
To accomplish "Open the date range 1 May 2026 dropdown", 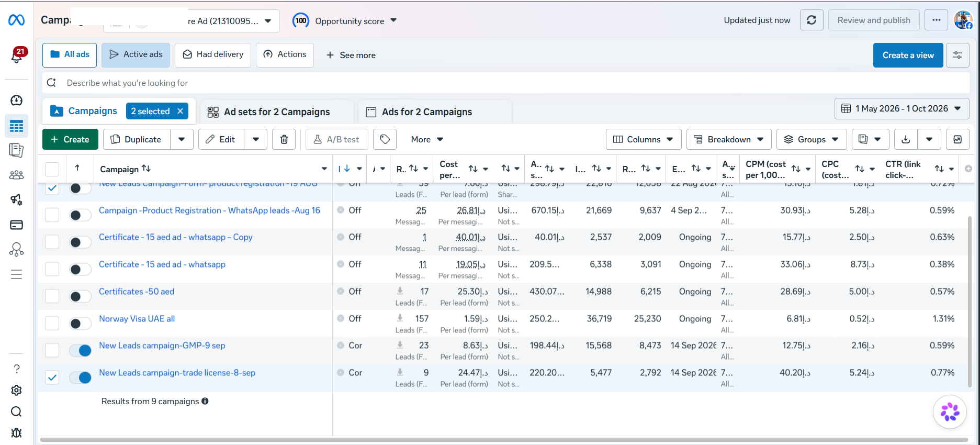I will pos(902,108).
